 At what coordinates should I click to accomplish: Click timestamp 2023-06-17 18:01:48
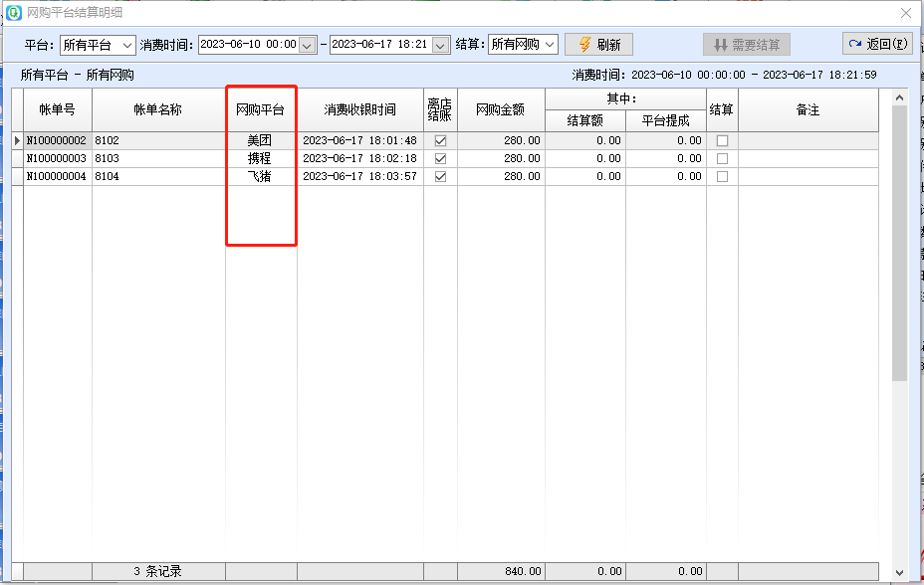[x=359, y=140]
